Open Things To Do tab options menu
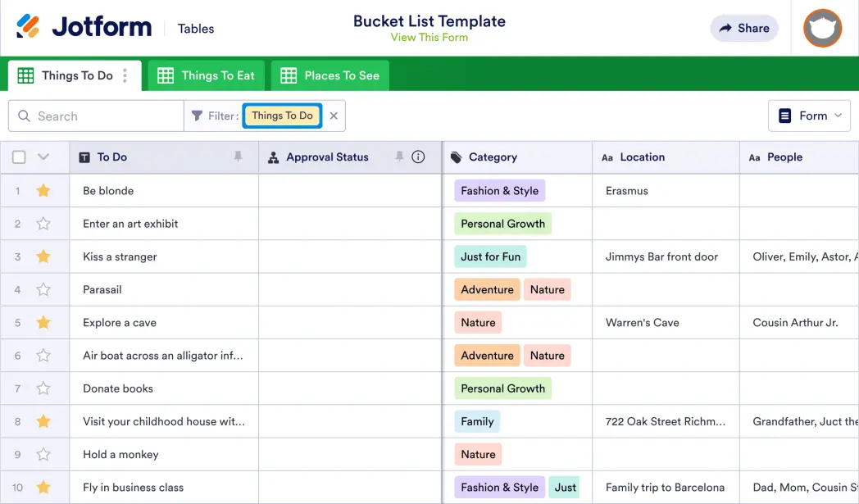 (125, 75)
